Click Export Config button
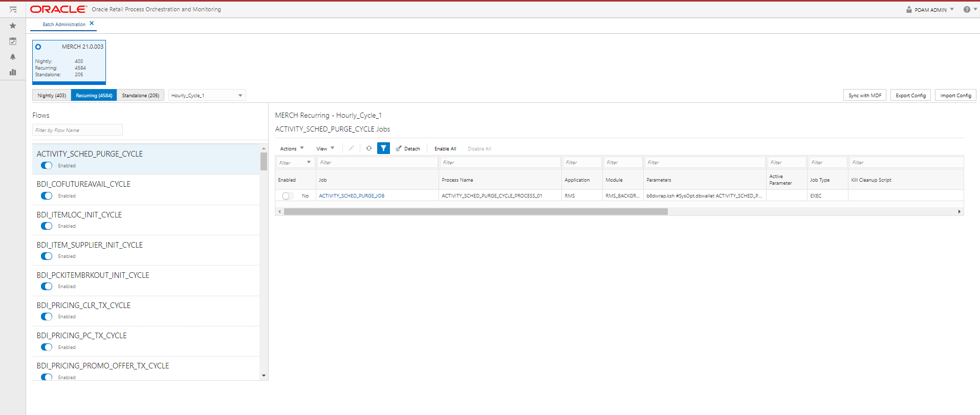This screenshot has height=415, width=980. [910, 95]
